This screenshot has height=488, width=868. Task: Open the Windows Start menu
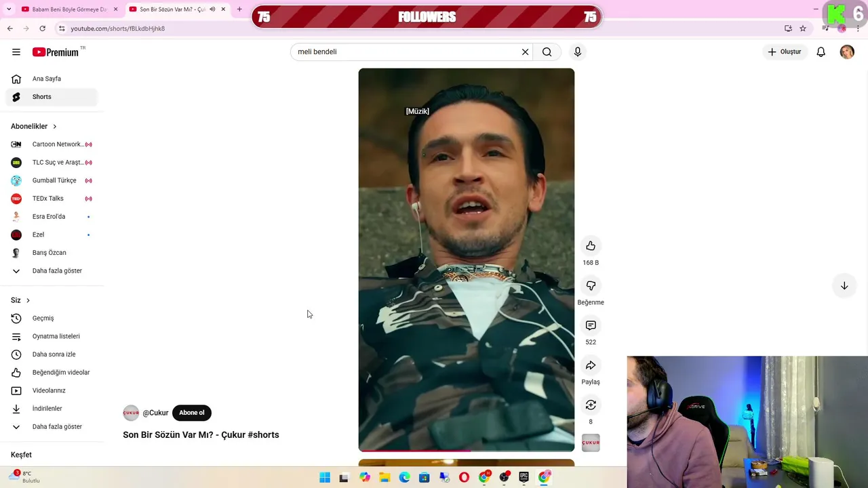(x=325, y=478)
